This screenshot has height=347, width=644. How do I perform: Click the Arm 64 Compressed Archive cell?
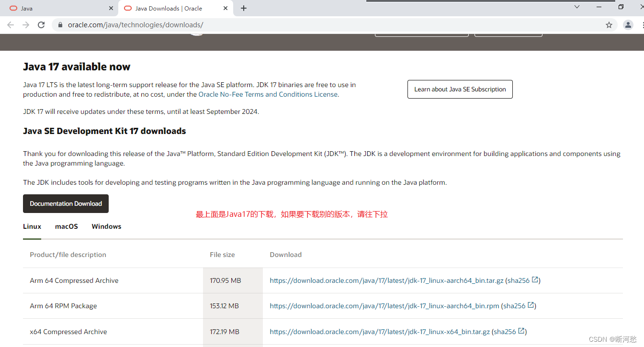(113, 280)
